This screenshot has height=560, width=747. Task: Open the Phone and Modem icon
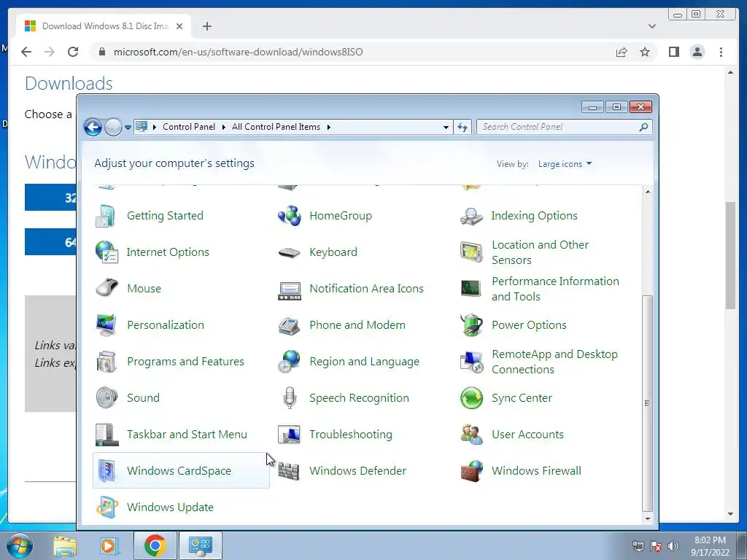coord(289,325)
